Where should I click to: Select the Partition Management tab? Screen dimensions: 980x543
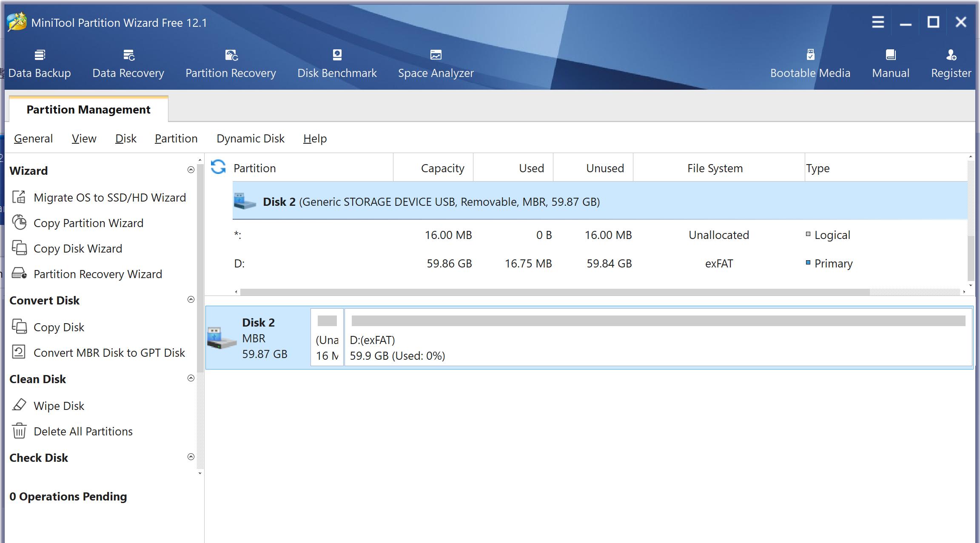[x=88, y=110]
